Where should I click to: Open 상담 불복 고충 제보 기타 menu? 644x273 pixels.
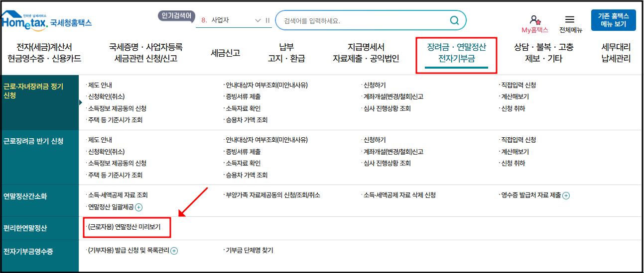[543, 53]
